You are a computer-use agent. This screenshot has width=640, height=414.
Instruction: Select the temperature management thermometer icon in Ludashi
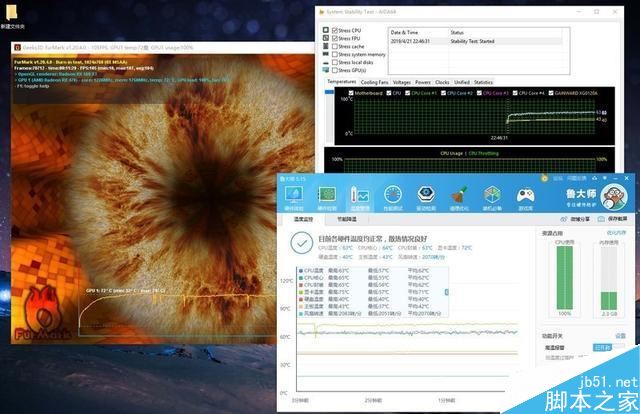pos(360,196)
